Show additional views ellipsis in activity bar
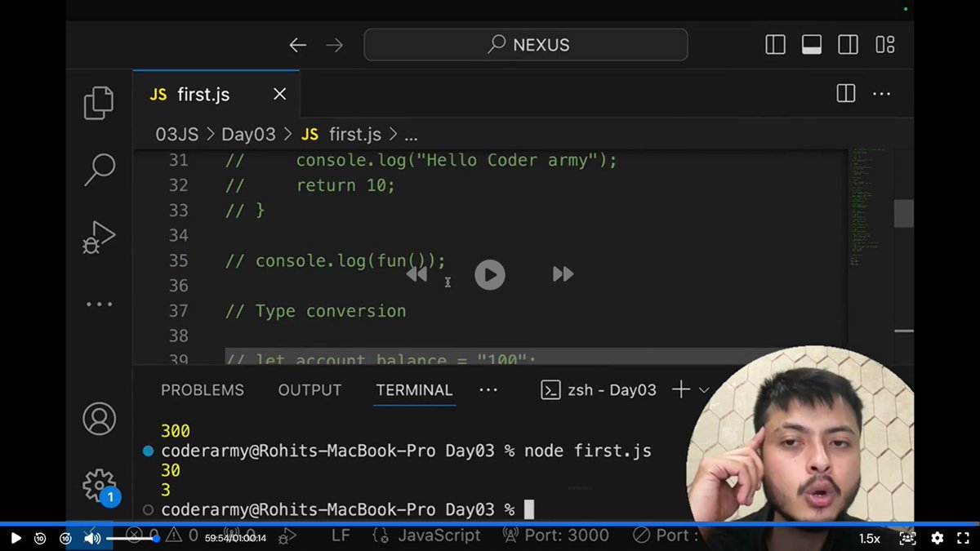980x551 pixels. [99, 304]
